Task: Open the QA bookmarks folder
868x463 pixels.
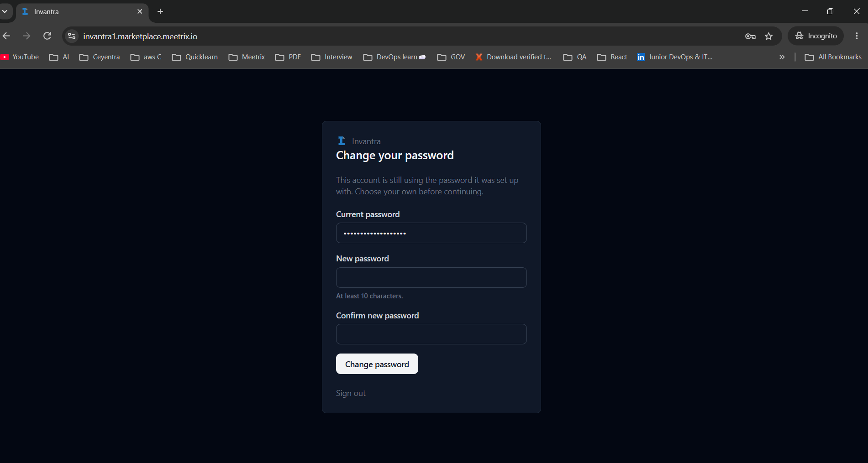Action: pos(575,57)
